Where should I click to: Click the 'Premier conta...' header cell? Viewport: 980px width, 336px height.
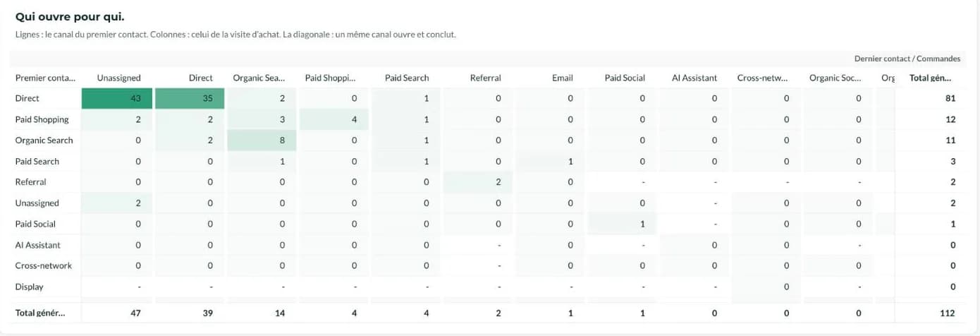coord(45,78)
